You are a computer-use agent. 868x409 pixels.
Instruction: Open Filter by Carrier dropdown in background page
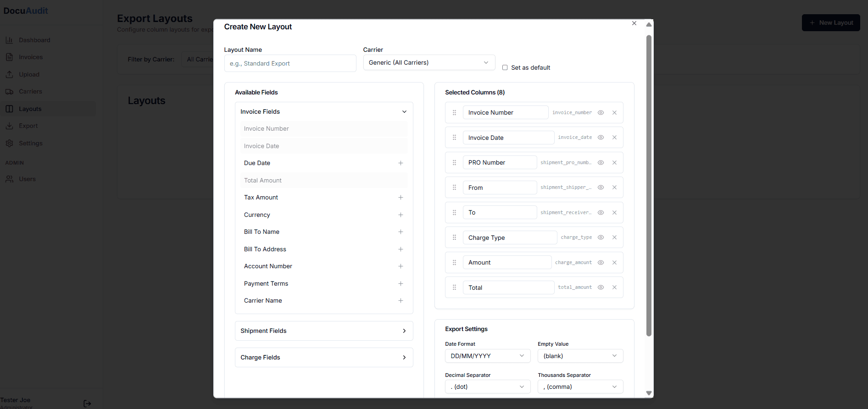pyautogui.click(x=198, y=60)
